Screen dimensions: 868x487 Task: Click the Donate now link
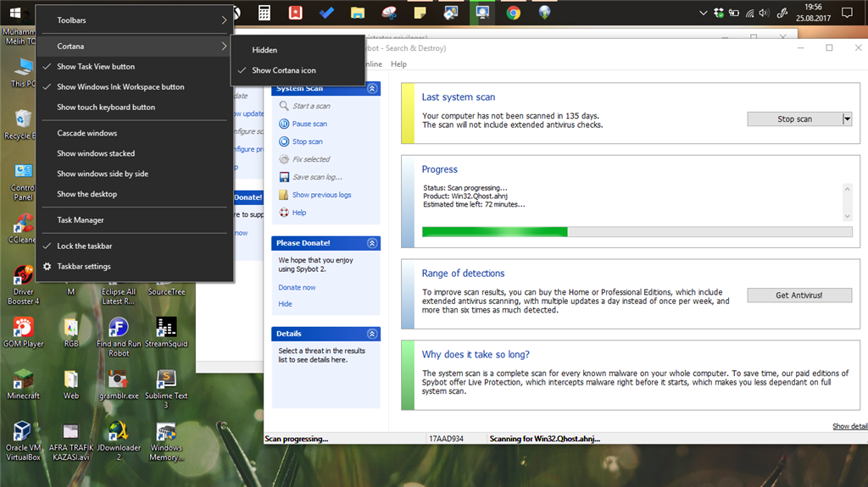click(297, 288)
